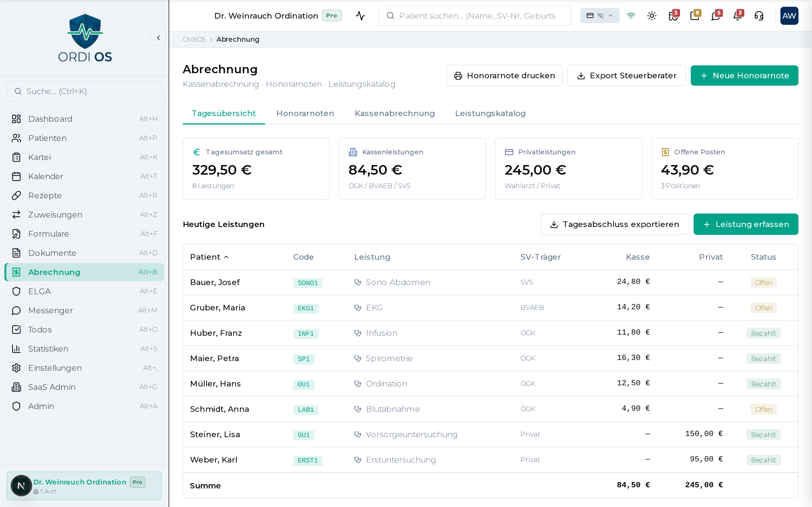Click the green WiFi connection status icon
The width and height of the screenshot is (812, 507).
[631, 16]
